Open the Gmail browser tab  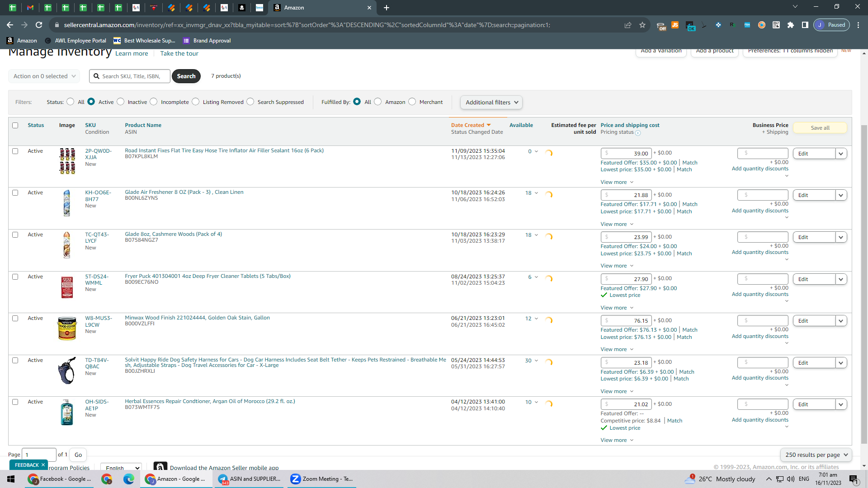click(30, 8)
